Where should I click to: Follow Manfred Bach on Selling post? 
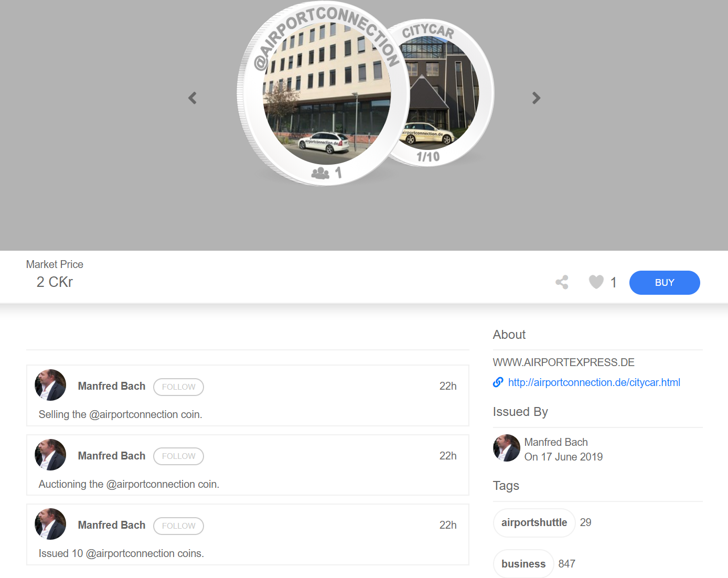click(178, 387)
